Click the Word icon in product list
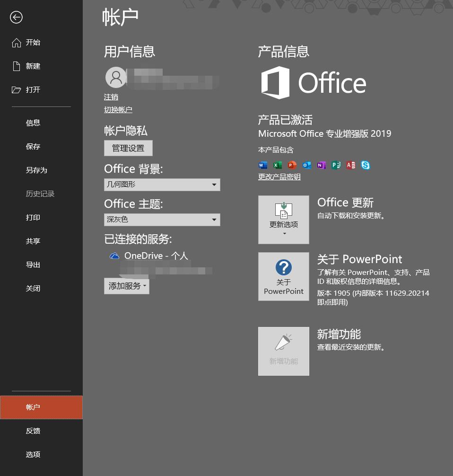 (263, 165)
